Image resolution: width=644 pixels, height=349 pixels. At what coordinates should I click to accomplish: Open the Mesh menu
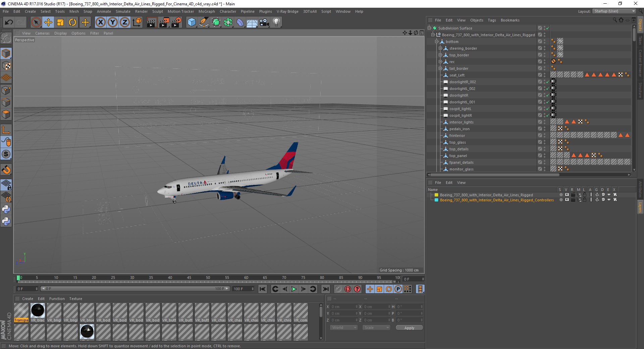click(x=74, y=11)
